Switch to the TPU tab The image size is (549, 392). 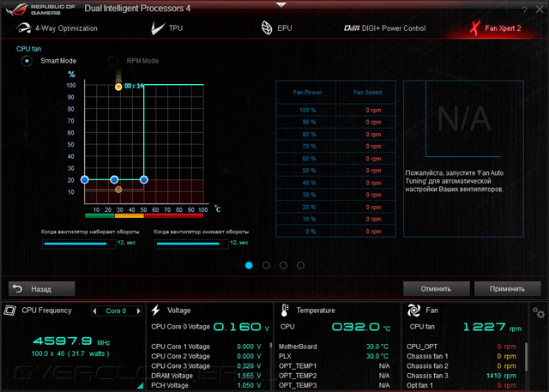point(167,28)
